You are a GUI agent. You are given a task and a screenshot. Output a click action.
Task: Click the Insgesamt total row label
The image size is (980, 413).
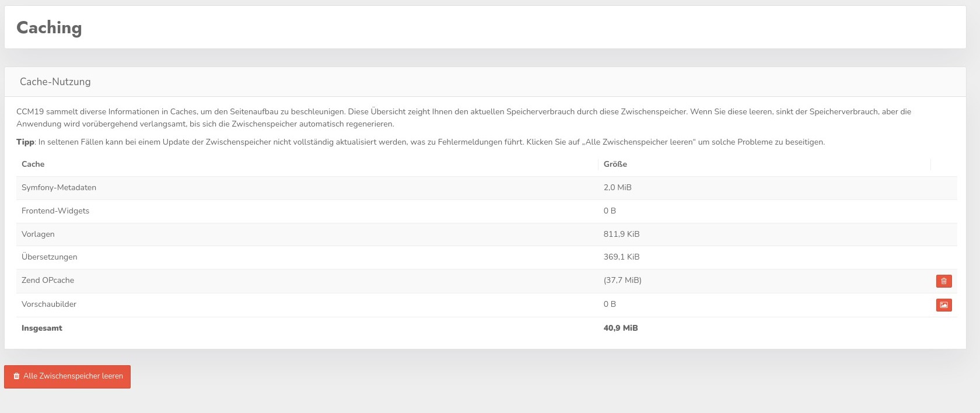[x=42, y=328]
